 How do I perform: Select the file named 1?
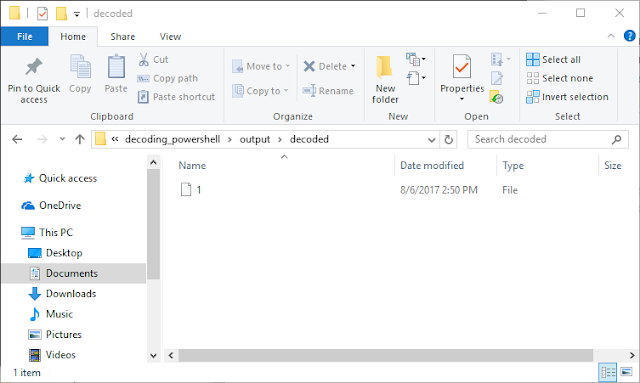[191, 190]
